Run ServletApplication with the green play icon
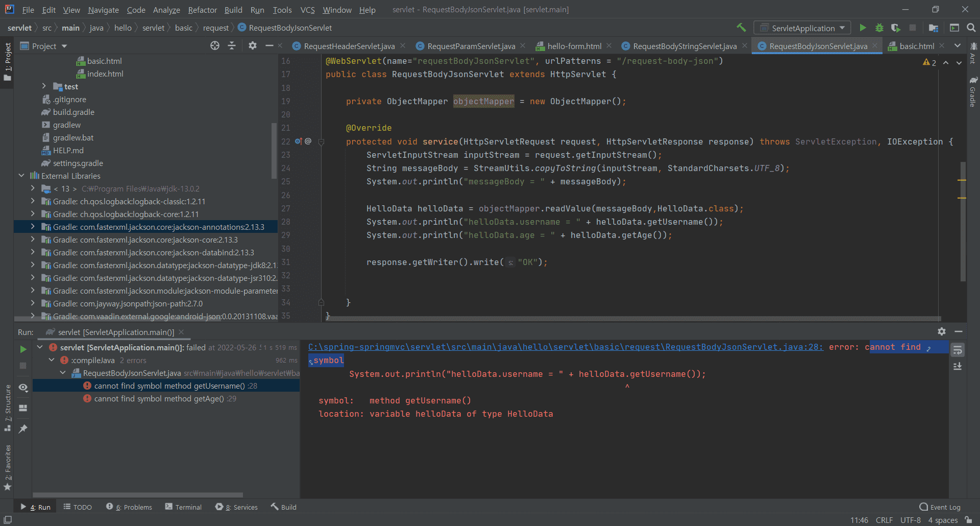This screenshot has width=980, height=526. tap(863, 28)
